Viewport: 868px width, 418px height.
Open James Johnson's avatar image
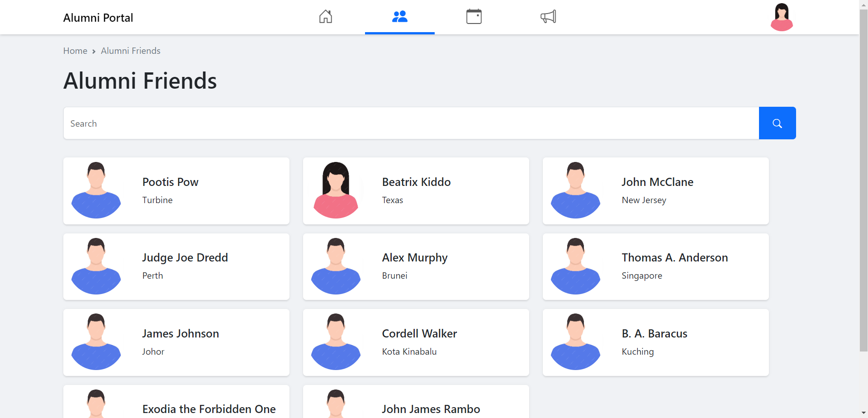(96, 342)
